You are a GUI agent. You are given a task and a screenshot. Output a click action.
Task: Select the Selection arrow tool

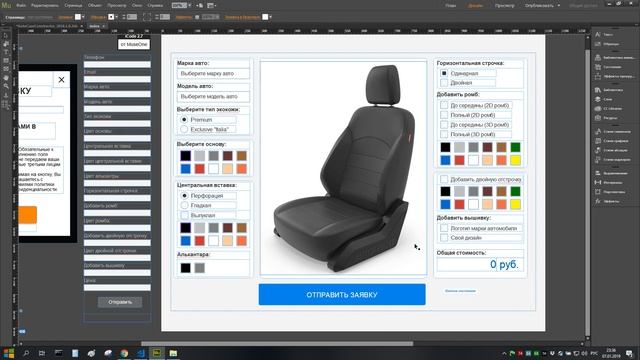coord(6,35)
